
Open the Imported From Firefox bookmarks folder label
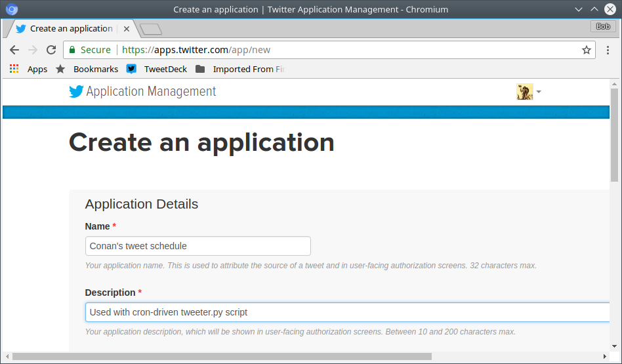click(x=249, y=69)
